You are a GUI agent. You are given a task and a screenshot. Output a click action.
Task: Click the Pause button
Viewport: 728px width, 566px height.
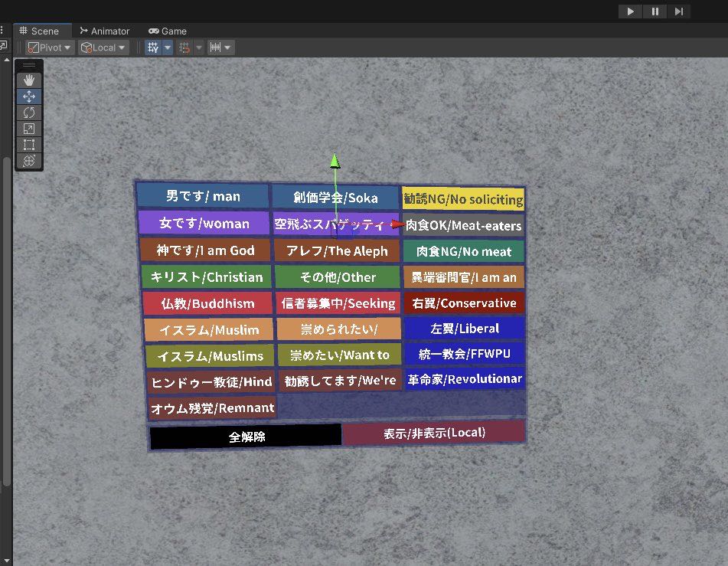point(655,11)
